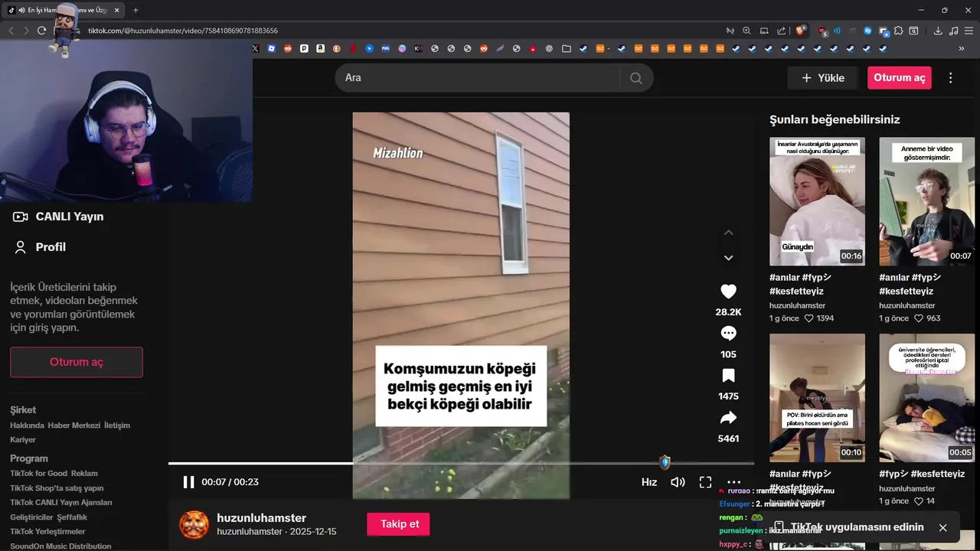This screenshot has height=551, width=980.
Task: Open Profil in the sidebar
Action: 40,247
